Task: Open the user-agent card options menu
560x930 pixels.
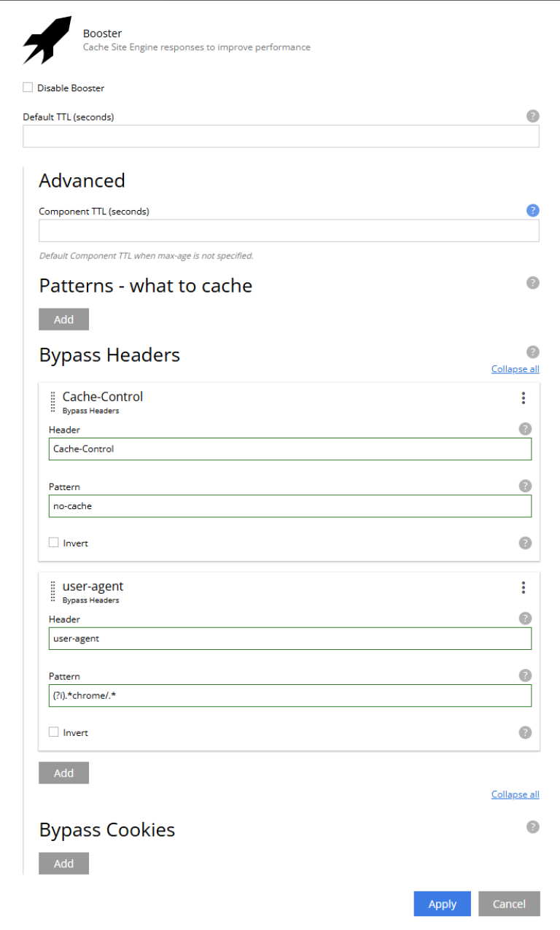Action: click(x=523, y=587)
